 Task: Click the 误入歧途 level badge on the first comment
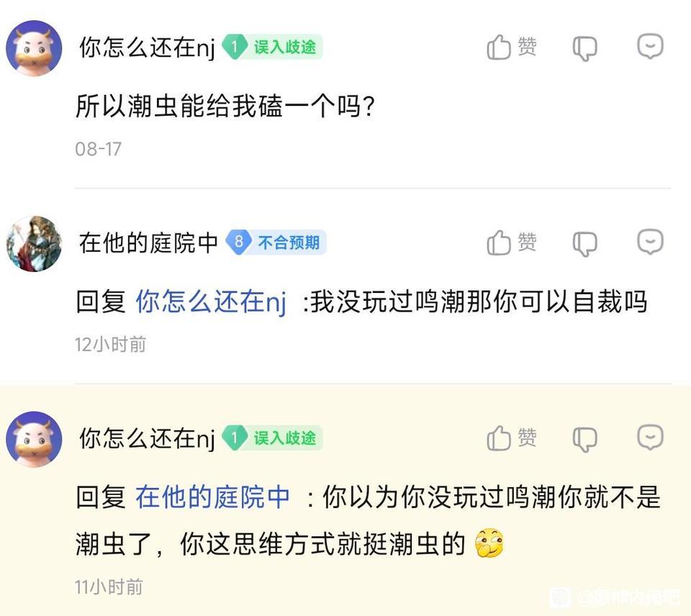(x=273, y=47)
